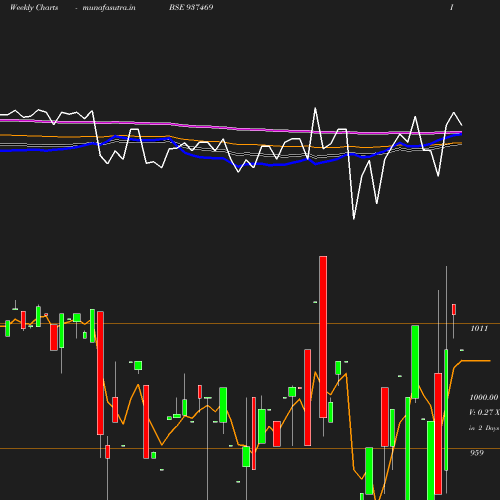This screenshot has height=500, width=500.
Task: Click the 'V: 0.27 X' volume text
Action: coord(484,412)
